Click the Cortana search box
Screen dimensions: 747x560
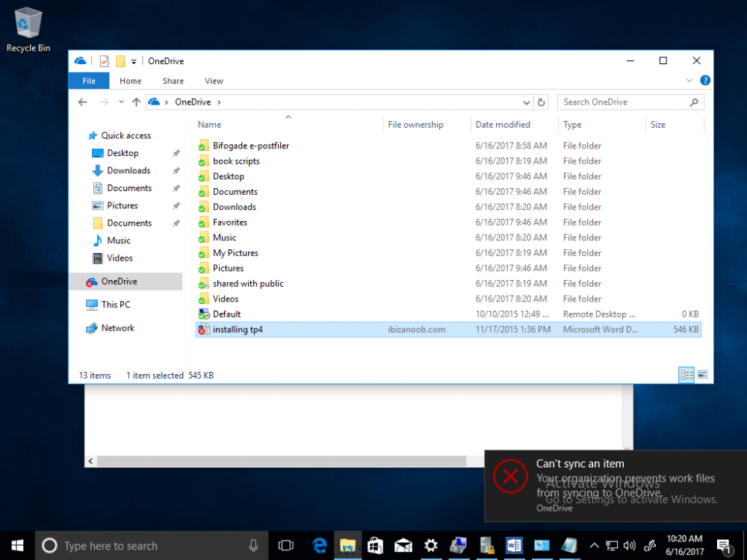(x=152, y=546)
